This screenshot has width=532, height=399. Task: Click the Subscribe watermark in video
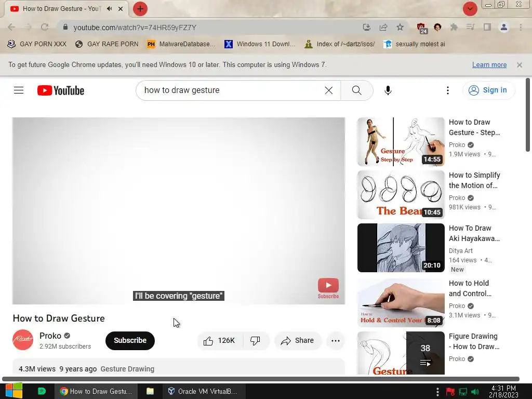point(328,288)
